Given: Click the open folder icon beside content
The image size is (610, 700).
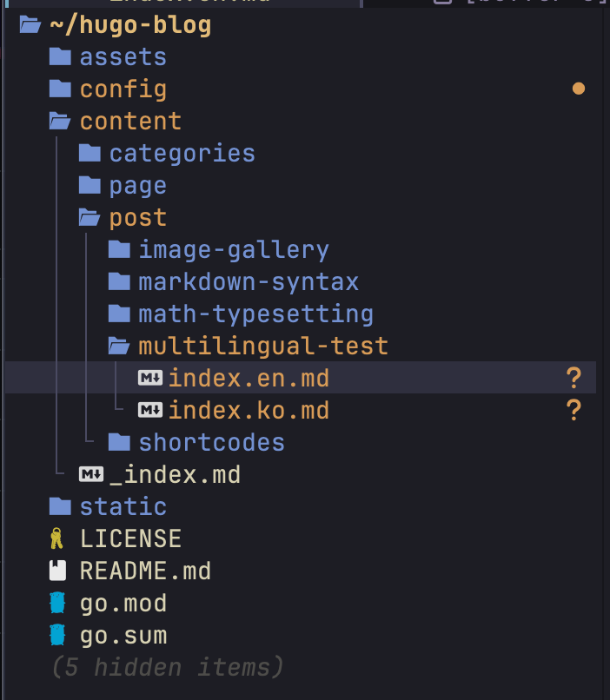Looking at the screenshot, I should pos(59,121).
